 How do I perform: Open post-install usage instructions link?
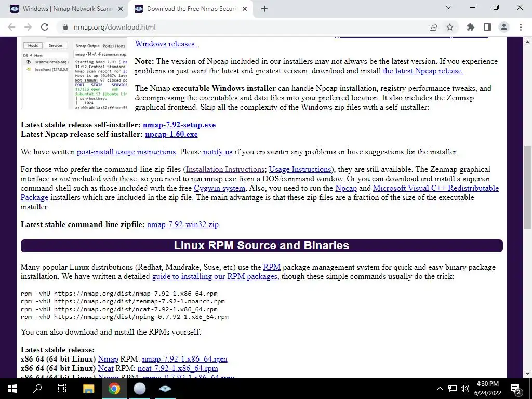(x=126, y=152)
